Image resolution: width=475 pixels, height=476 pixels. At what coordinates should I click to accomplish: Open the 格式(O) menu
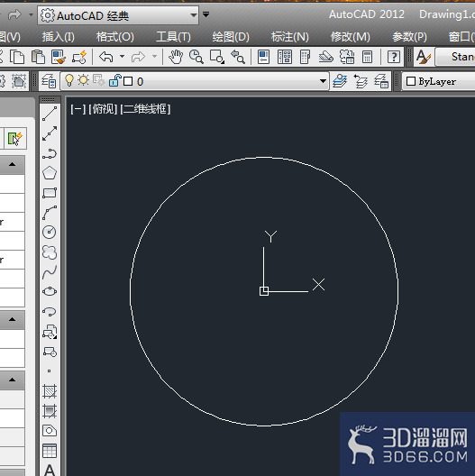[115, 37]
